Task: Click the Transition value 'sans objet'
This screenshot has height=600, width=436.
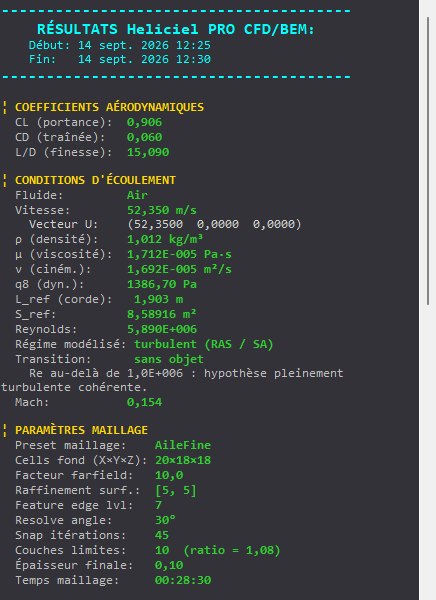Action: 169,359
